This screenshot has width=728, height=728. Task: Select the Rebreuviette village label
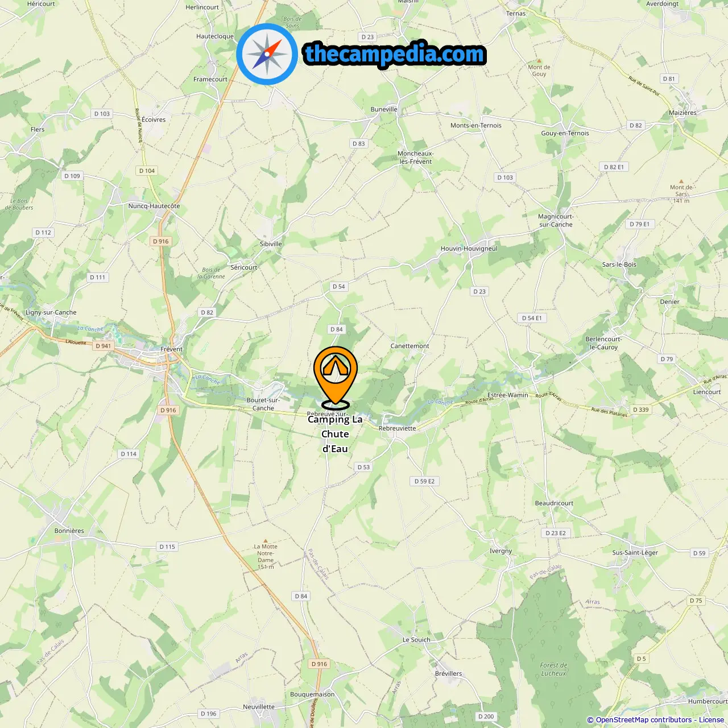pos(398,428)
